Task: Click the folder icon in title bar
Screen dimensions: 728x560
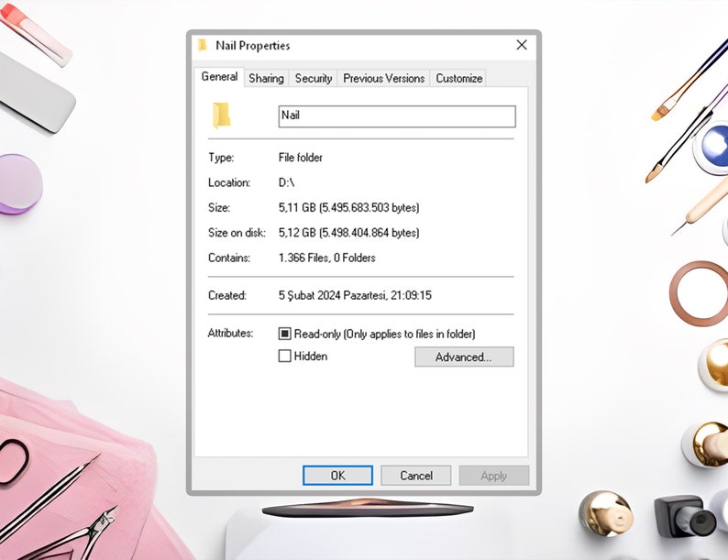Action: click(x=203, y=45)
